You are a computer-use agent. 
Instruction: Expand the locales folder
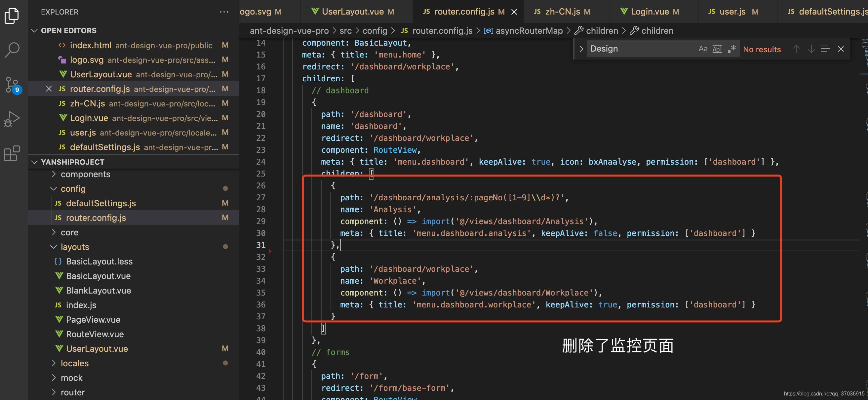(x=74, y=363)
